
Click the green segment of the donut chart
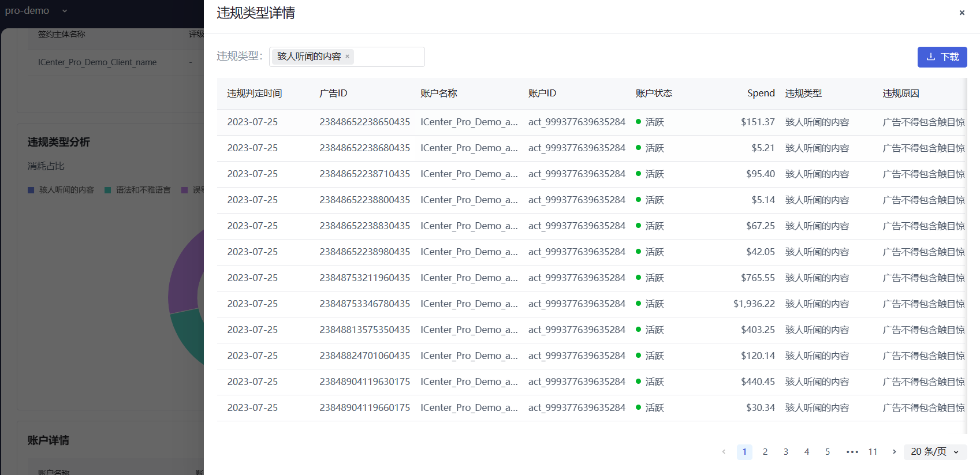189,335
